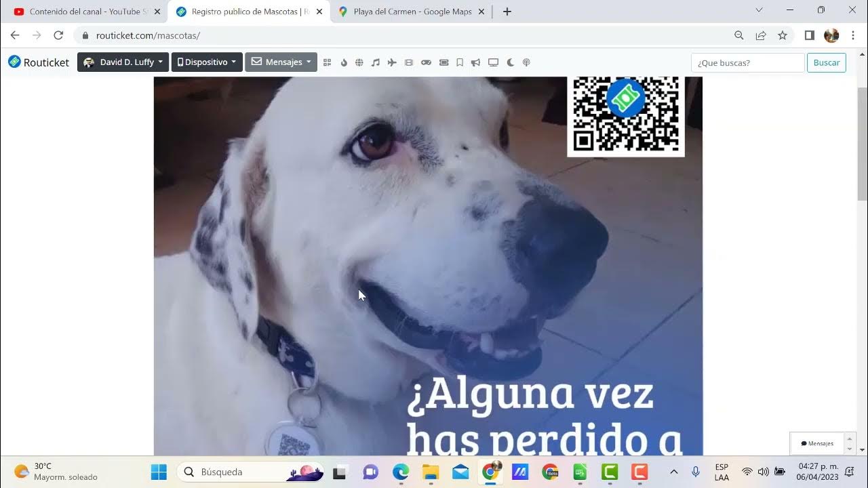Open File Explorer from the taskbar
The height and width of the screenshot is (488, 868).
click(431, 472)
